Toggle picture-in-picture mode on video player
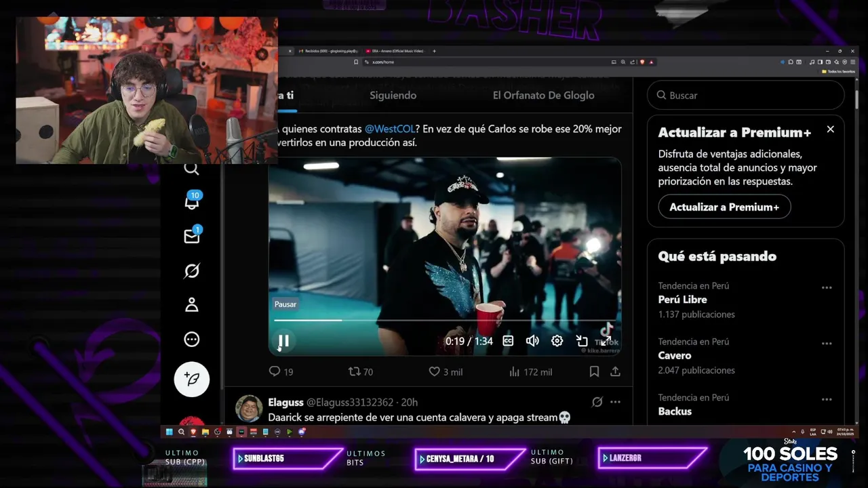The width and height of the screenshot is (868, 488). (581, 341)
